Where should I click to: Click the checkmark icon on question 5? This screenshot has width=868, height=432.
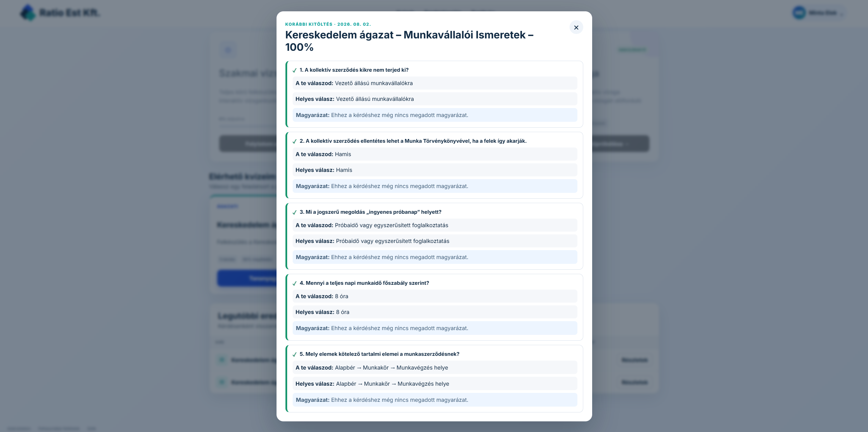pyautogui.click(x=294, y=354)
